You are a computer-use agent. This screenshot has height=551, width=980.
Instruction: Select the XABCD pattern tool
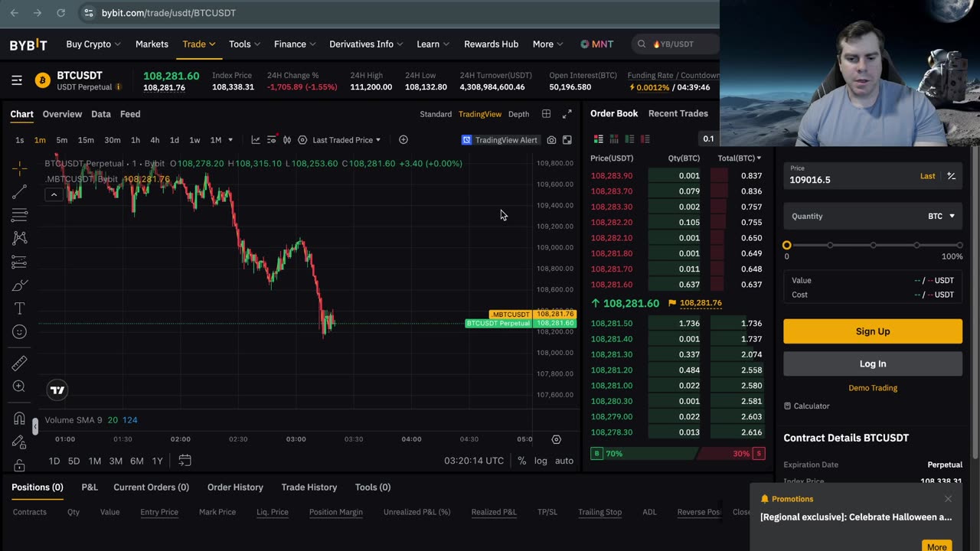(20, 238)
